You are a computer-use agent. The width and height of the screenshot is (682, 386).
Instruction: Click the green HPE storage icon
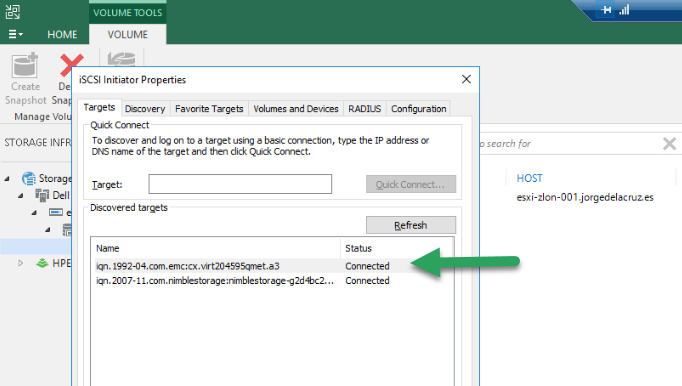pyautogui.click(x=42, y=263)
